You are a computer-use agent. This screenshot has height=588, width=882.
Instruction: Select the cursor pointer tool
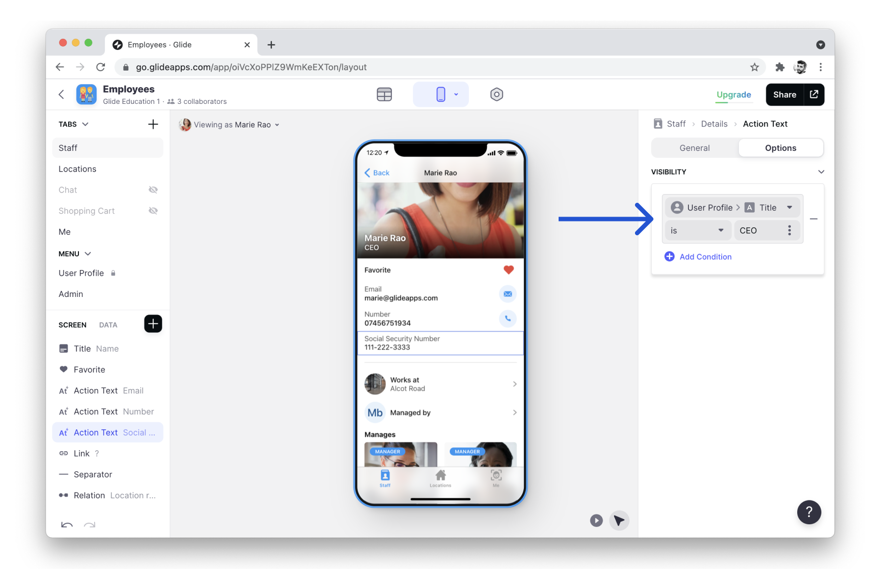tap(619, 520)
